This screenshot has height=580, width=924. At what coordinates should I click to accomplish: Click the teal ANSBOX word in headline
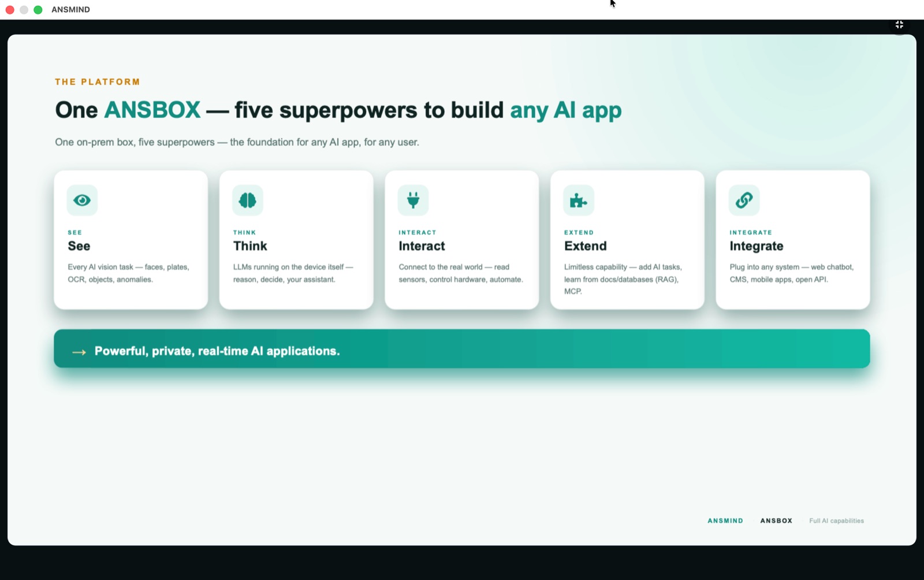pos(152,110)
